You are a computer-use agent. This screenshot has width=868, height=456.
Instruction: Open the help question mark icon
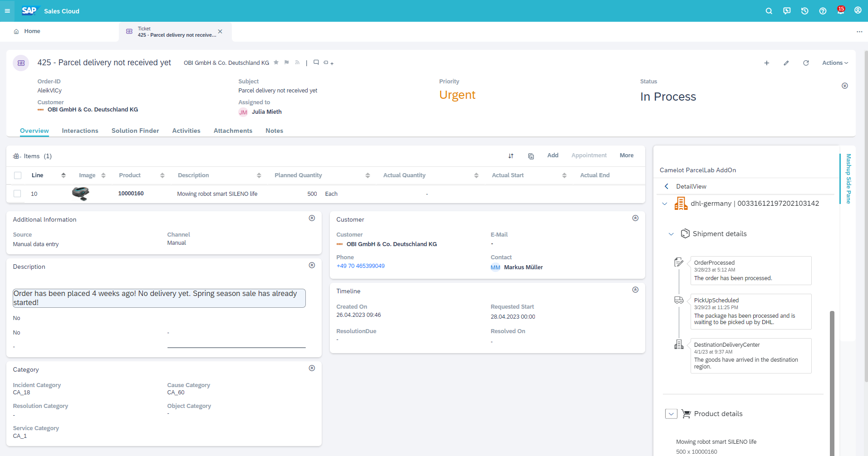pos(823,11)
